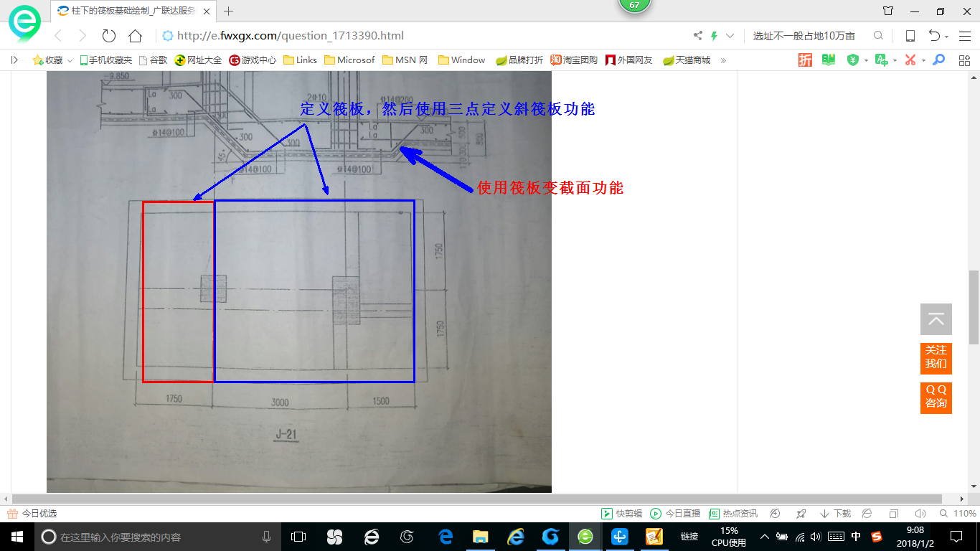
Task: Go forward to the next page
Action: coord(83,36)
